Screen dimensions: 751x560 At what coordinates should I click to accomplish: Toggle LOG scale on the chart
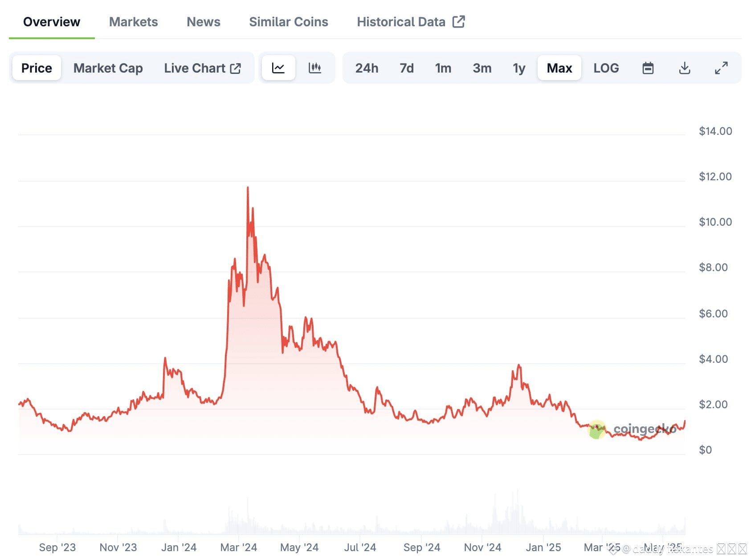coord(606,68)
